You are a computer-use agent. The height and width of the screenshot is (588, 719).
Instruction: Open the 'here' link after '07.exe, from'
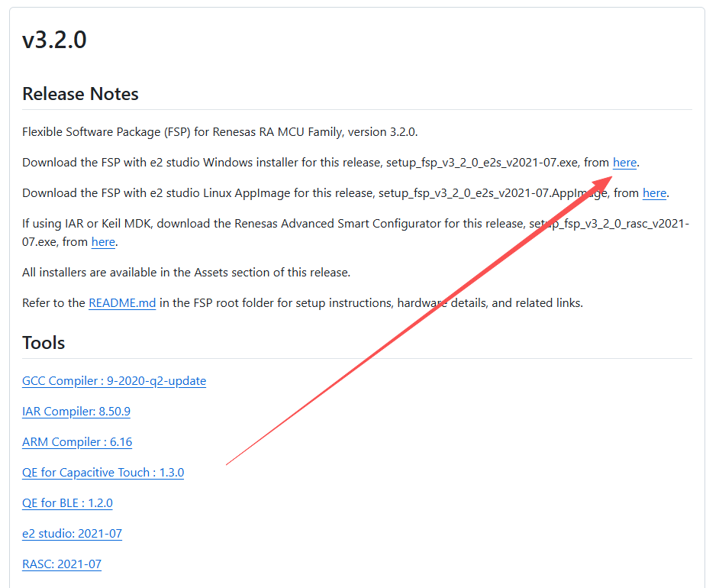[103, 242]
